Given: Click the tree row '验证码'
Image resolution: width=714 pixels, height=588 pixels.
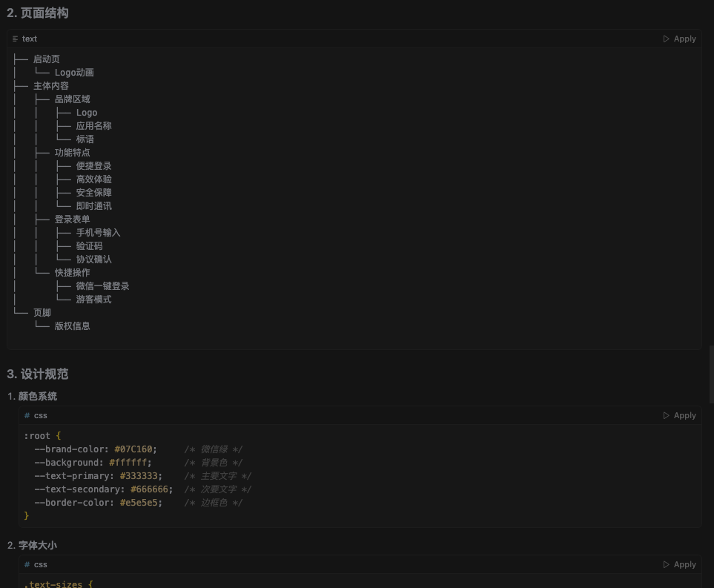Looking at the screenshot, I should point(89,246).
